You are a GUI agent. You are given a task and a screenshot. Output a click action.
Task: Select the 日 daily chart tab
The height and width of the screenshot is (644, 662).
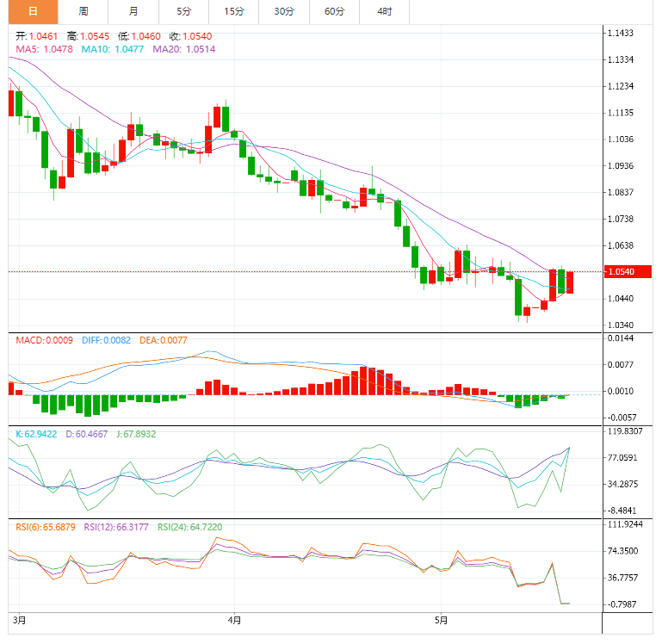click(33, 12)
